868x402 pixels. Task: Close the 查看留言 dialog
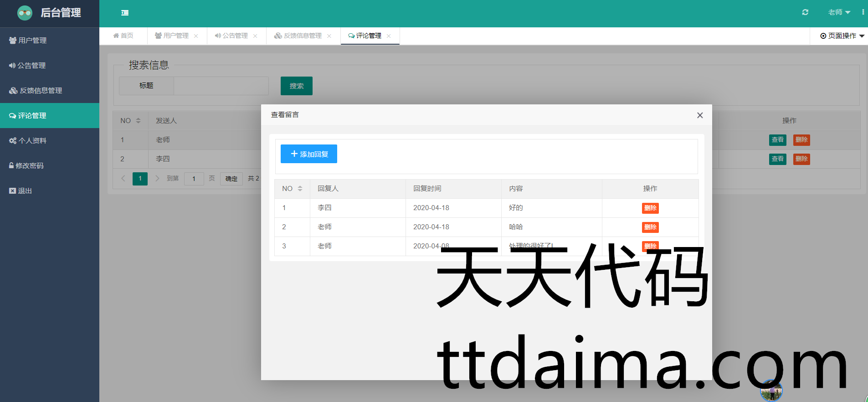pyautogui.click(x=700, y=115)
